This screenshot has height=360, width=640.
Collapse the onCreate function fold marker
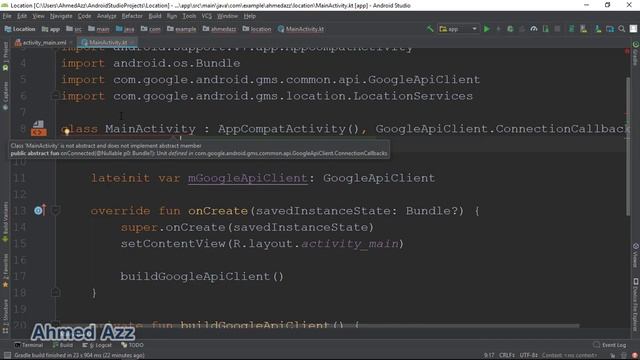click(56, 211)
